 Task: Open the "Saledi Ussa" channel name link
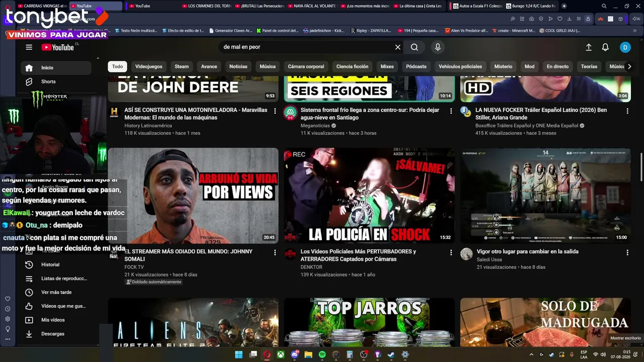click(x=489, y=260)
